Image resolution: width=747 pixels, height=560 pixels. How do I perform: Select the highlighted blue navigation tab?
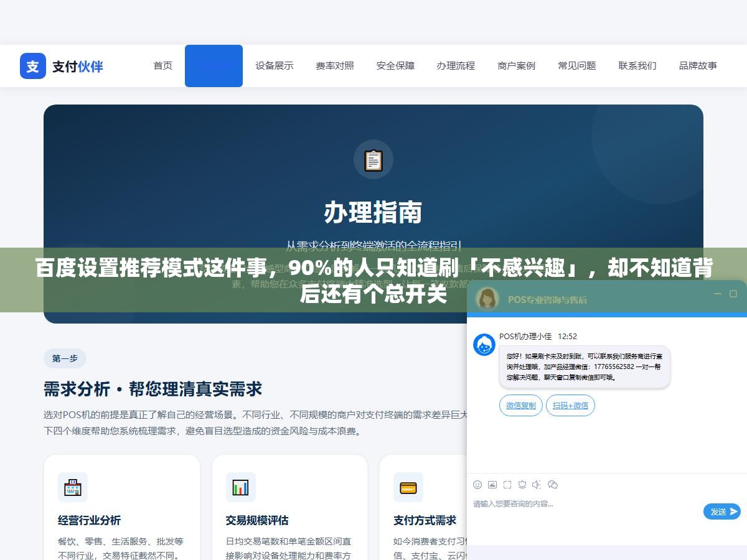point(214,66)
